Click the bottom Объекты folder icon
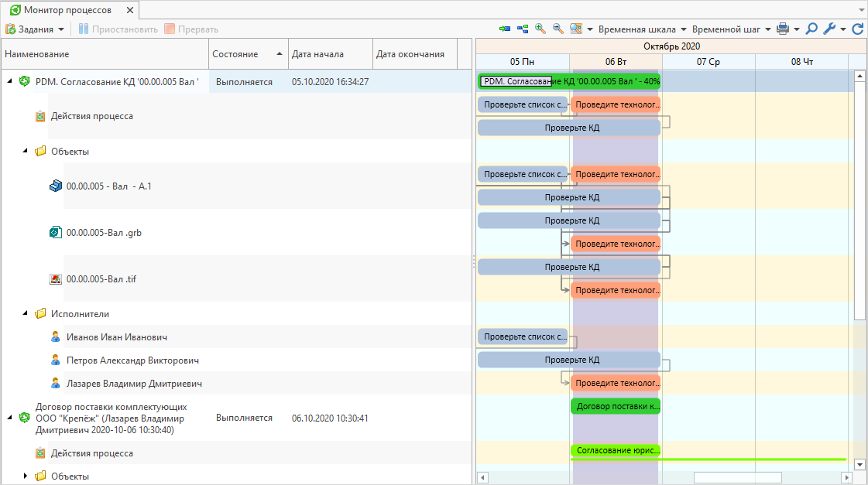Viewport: 868px width, 485px height. 39,476
